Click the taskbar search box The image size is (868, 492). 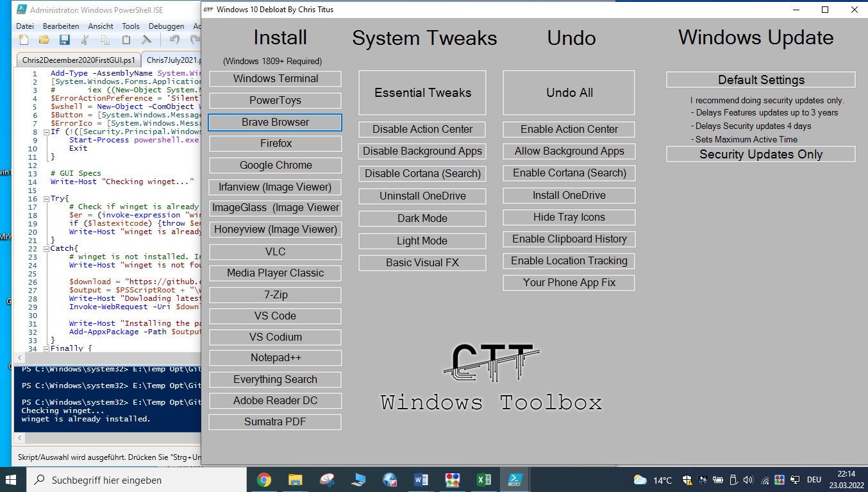pyautogui.click(x=136, y=480)
